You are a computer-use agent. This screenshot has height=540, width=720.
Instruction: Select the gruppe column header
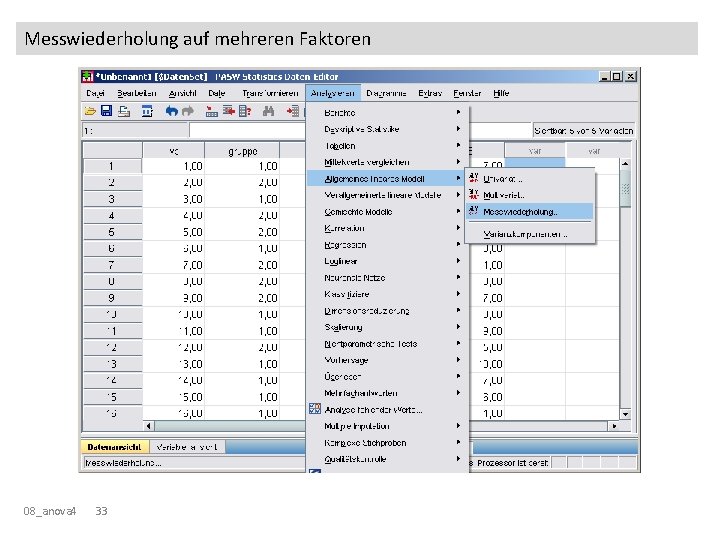[x=242, y=151]
